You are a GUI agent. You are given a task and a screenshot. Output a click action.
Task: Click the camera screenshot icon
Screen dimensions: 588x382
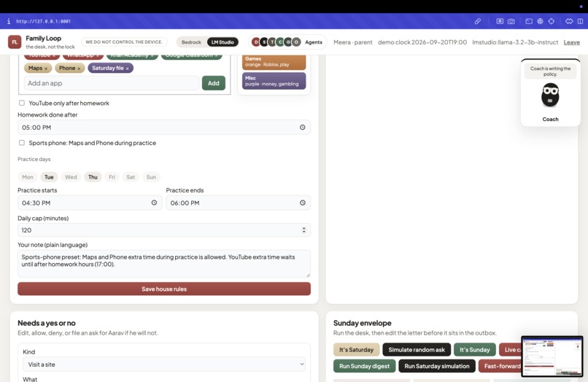point(511,21)
